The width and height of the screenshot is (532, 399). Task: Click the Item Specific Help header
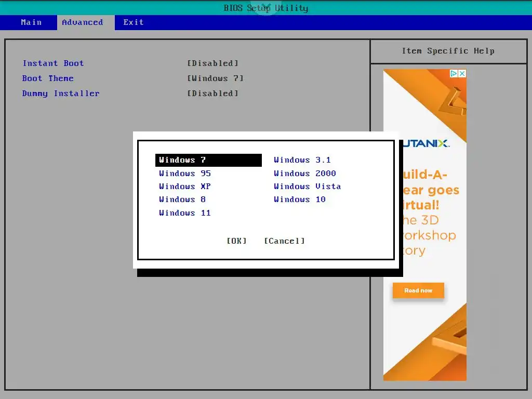[448, 51]
